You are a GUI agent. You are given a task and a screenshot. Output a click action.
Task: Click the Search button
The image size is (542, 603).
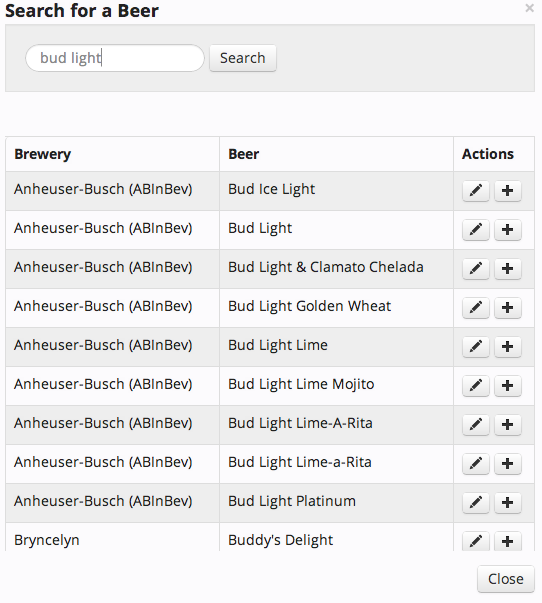(x=243, y=58)
